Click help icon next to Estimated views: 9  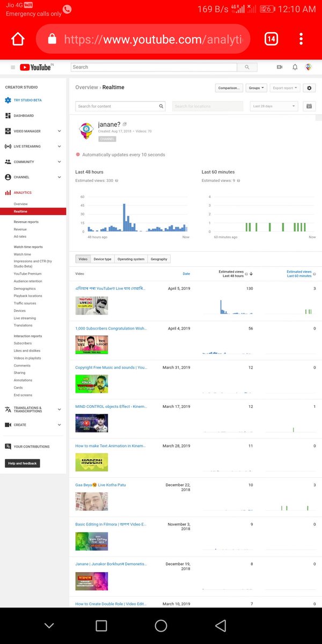point(238,181)
